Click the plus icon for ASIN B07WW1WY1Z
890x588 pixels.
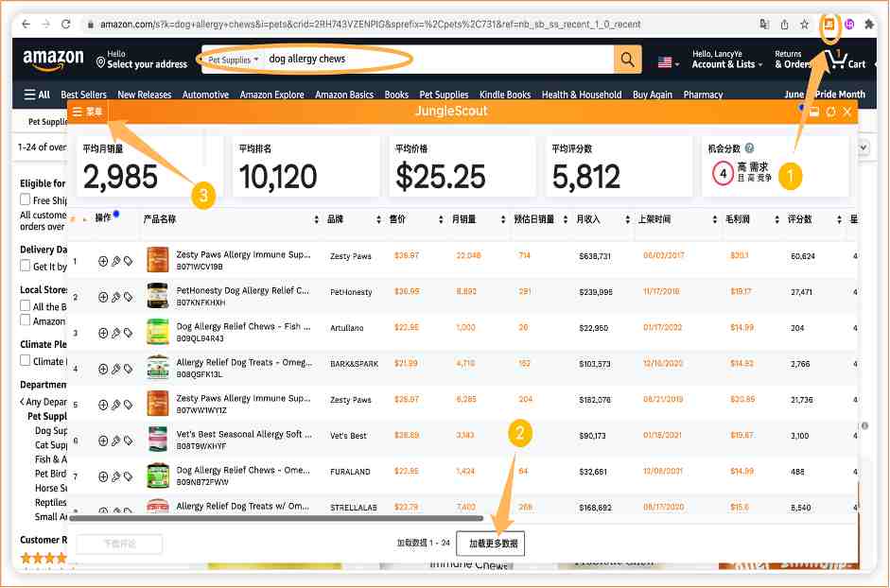(x=103, y=405)
